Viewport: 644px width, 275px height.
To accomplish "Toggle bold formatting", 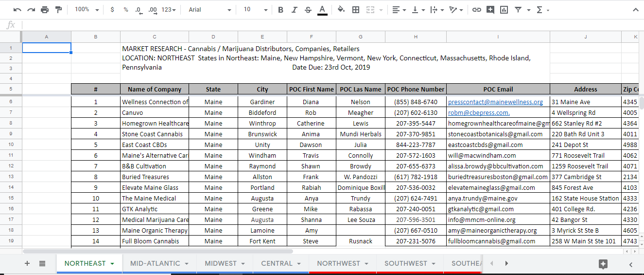I will (x=280, y=10).
